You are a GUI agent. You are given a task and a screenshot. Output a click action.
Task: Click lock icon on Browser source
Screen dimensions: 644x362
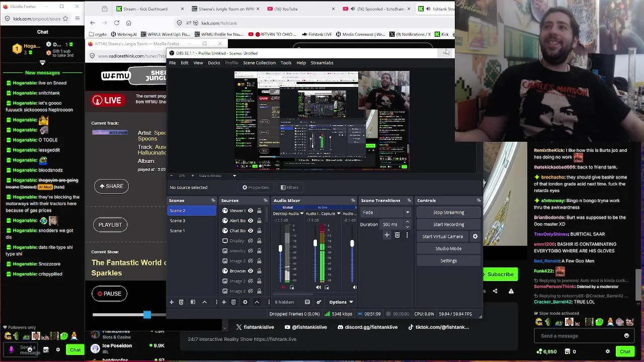tap(259, 271)
